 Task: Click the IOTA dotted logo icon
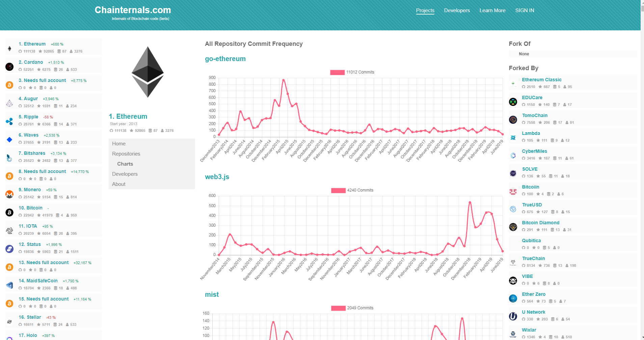9,231
